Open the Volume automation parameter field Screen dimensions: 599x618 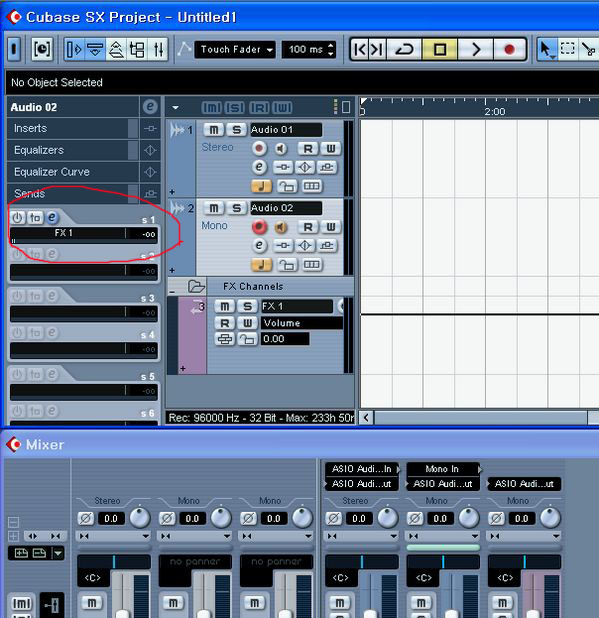point(302,323)
